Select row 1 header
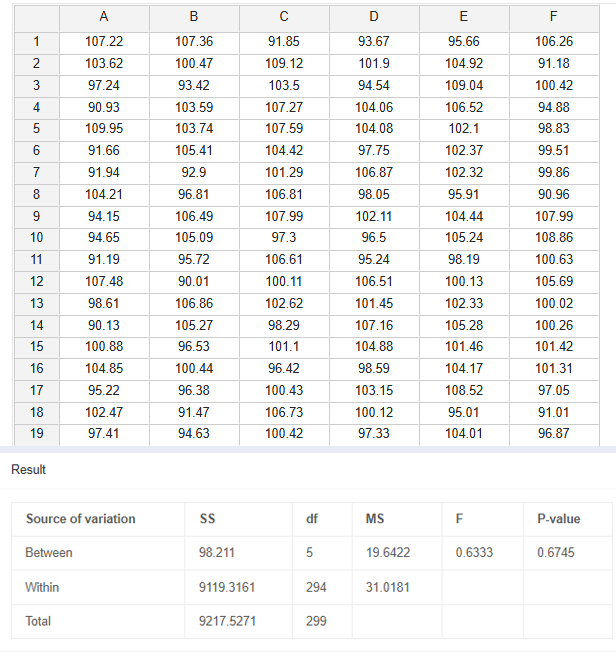616x652 pixels. click(x=37, y=42)
